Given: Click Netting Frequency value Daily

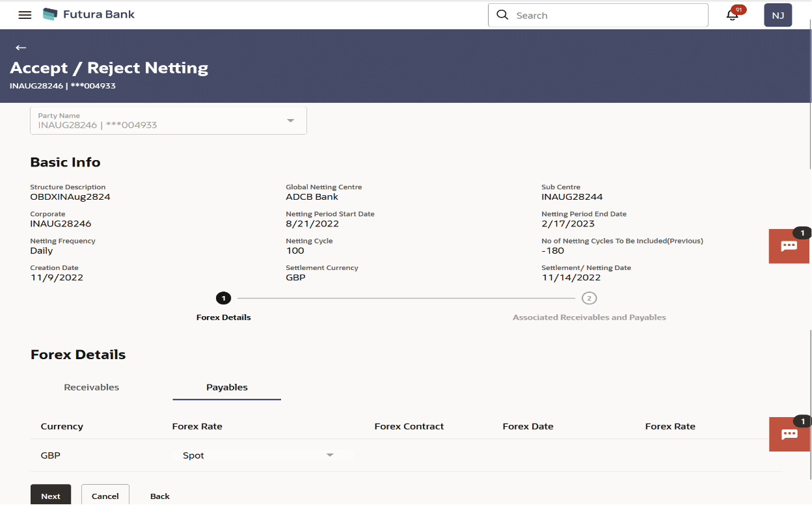Looking at the screenshot, I should tap(42, 250).
